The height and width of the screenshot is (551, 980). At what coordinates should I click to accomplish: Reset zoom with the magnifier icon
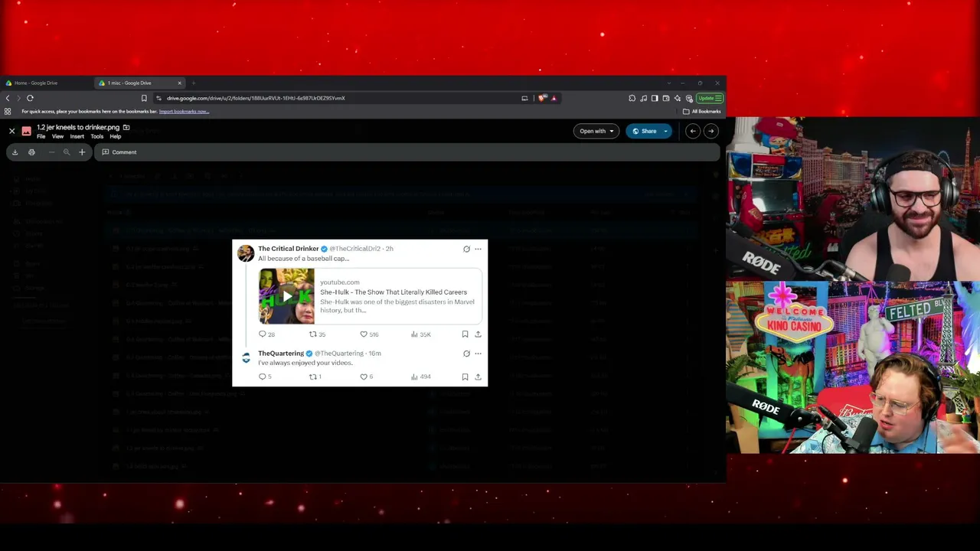67,152
